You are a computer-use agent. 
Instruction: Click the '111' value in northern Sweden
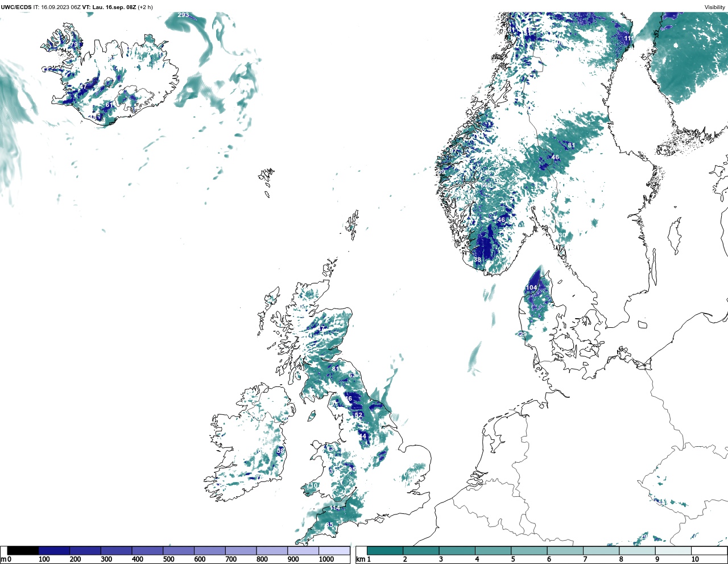pos(628,38)
